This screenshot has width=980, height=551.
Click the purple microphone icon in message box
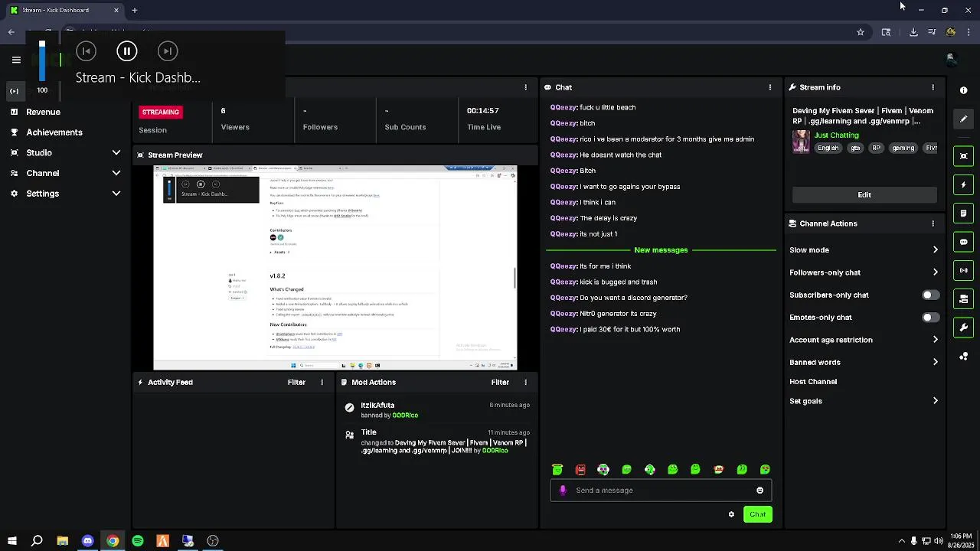pyautogui.click(x=563, y=491)
